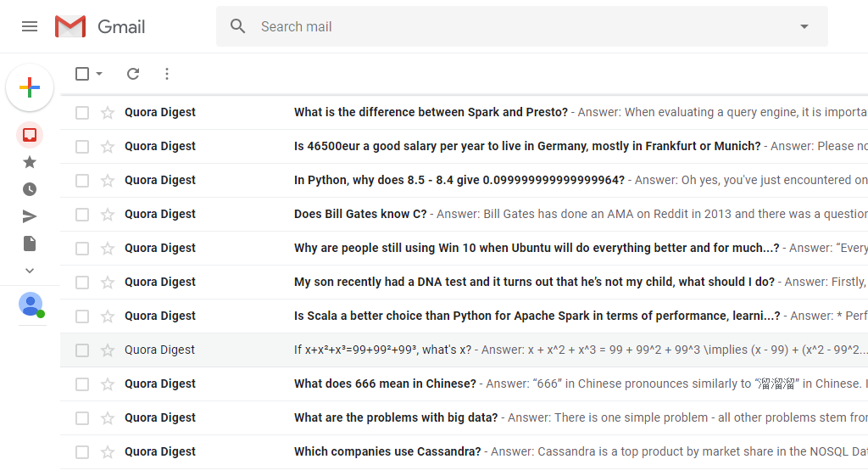The height and width of the screenshot is (476, 868).
Task: Tick checkbox for the Bill Gates email
Action: (82, 215)
